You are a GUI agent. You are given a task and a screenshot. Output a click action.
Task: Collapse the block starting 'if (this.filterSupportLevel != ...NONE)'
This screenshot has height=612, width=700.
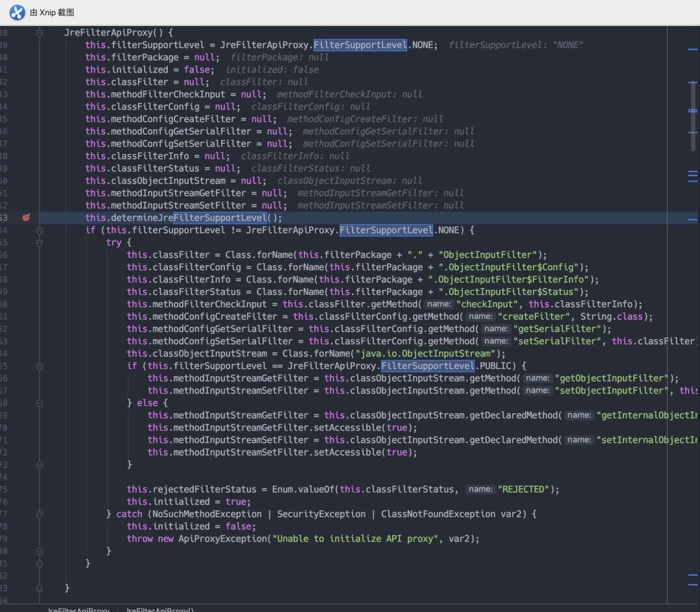point(40,230)
